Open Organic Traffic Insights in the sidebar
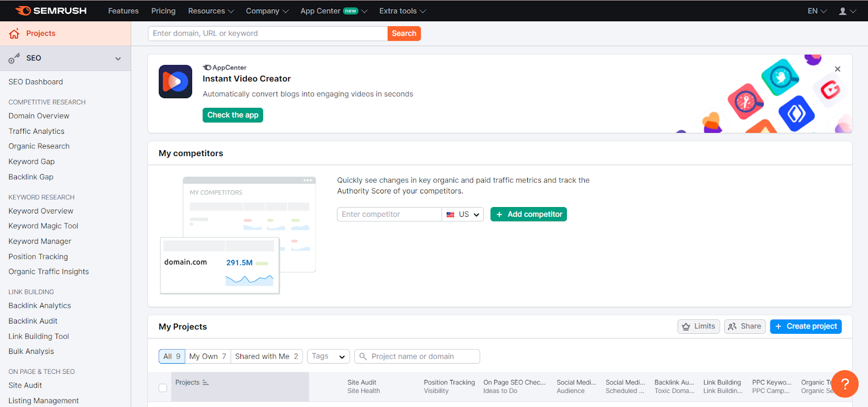868x407 pixels. [x=49, y=272]
